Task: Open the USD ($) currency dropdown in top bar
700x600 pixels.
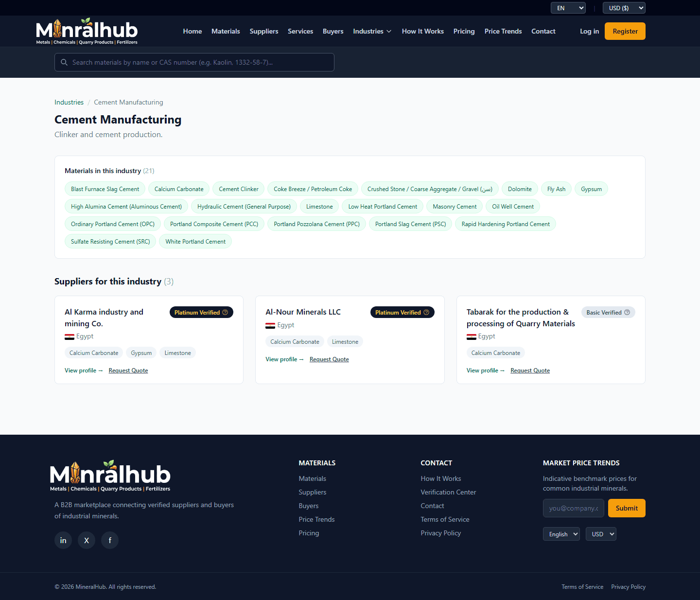Action: (x=624, y=8)
